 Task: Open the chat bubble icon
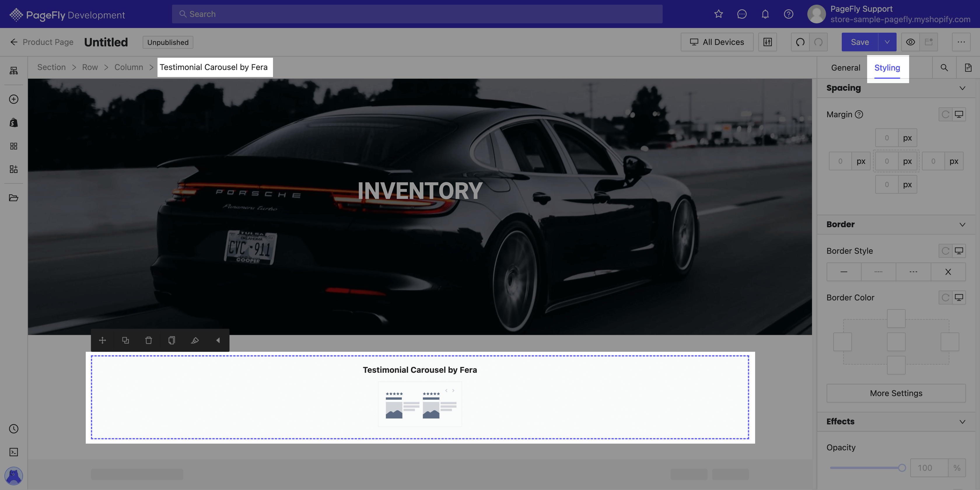point(741,14)
